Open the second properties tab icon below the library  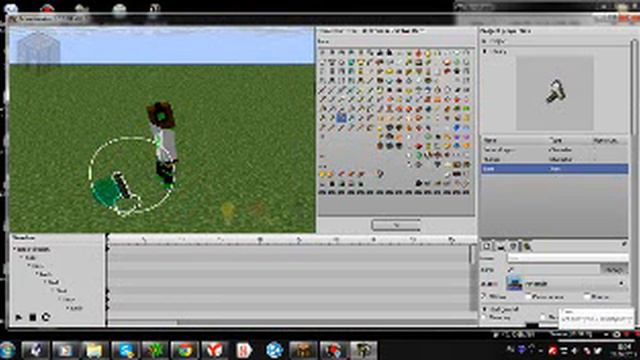coord(500,247)
